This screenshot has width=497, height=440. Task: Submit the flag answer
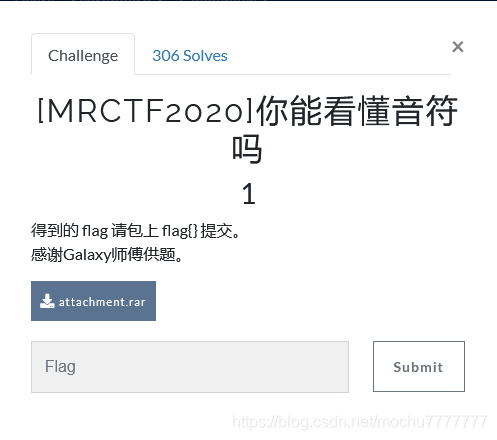click(419, 366)
